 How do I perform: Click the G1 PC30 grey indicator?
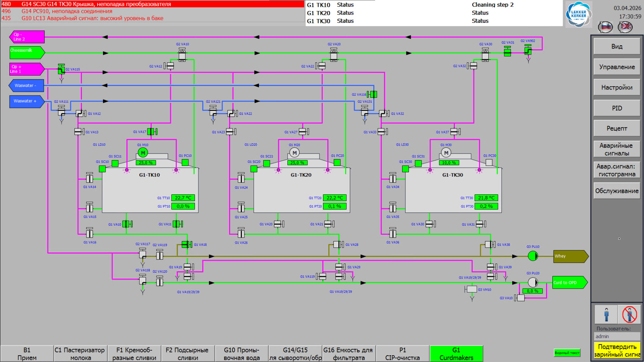489,162
